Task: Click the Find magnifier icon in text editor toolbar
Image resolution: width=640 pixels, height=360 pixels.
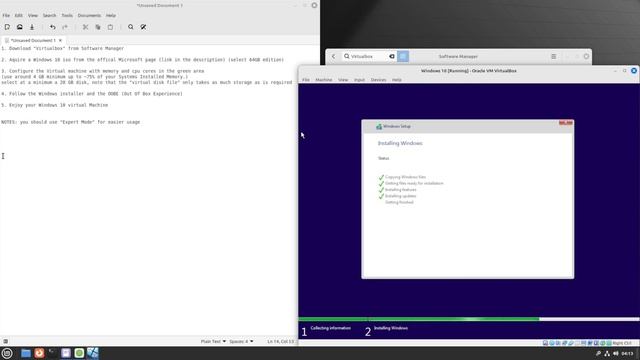Action: [x=131, y=27]
